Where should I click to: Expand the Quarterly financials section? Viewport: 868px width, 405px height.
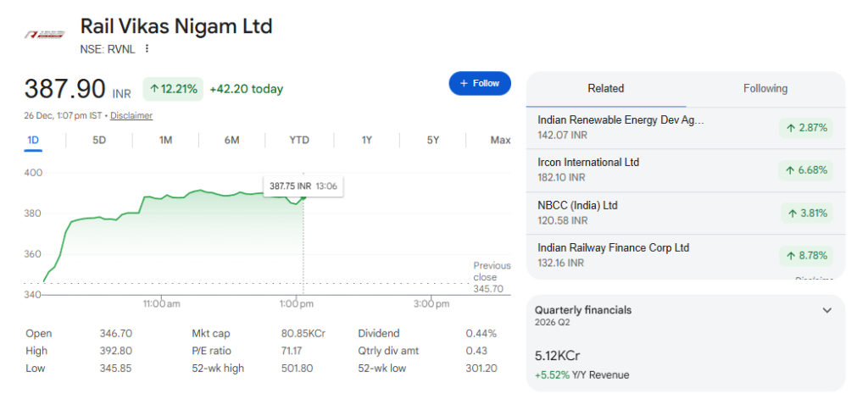click(x=827, y=311)
